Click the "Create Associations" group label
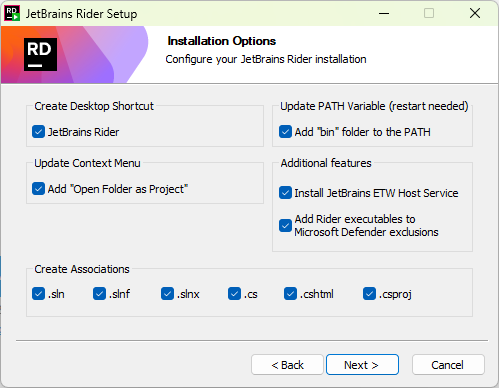Viewport: 499px width, 388px height. point(82,269)
